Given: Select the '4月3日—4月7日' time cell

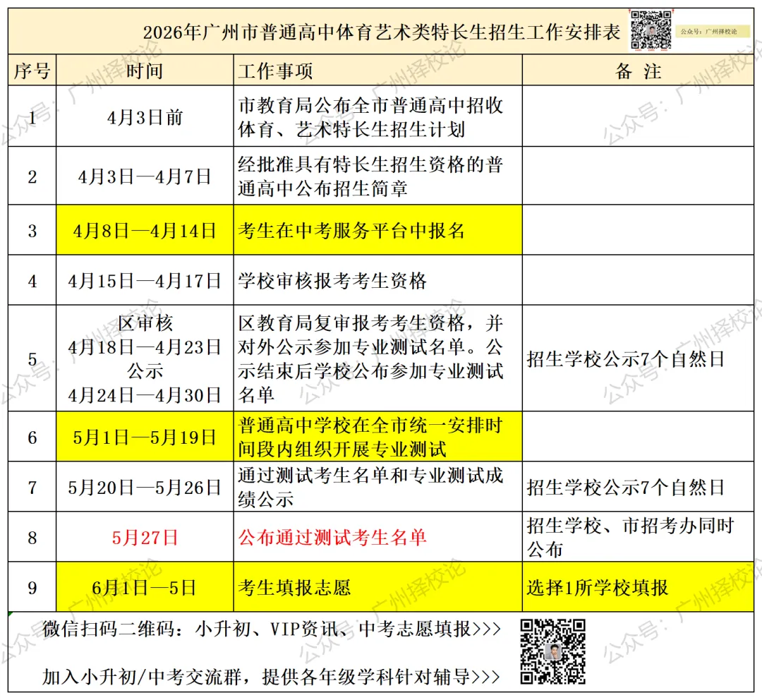Looking at the screenshot, I should coord(145,176).
